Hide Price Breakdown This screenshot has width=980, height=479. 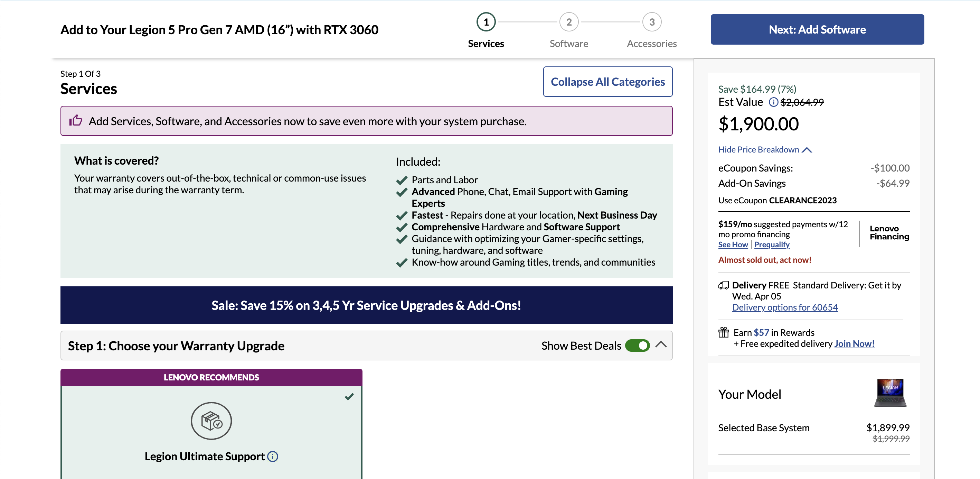point(765,150)
